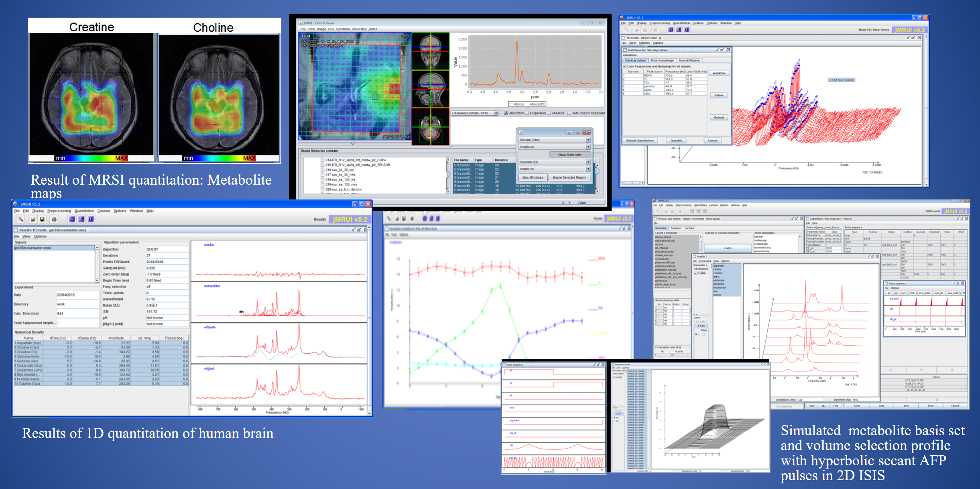Click the jMRUI logo icon in the Olivier window title bar
The height and width of the screenshot is (489, 980).
pyautogui.click(x=622, y=18)
